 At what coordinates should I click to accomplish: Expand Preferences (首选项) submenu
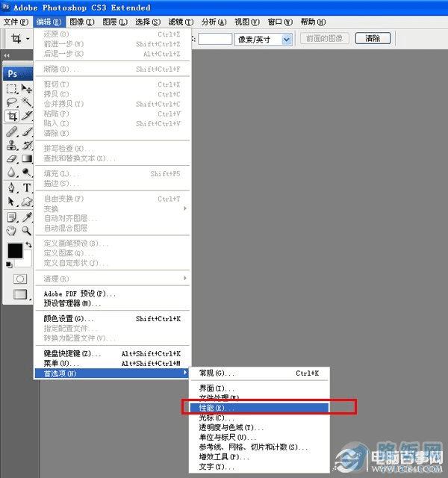click(x=111, y=373)
